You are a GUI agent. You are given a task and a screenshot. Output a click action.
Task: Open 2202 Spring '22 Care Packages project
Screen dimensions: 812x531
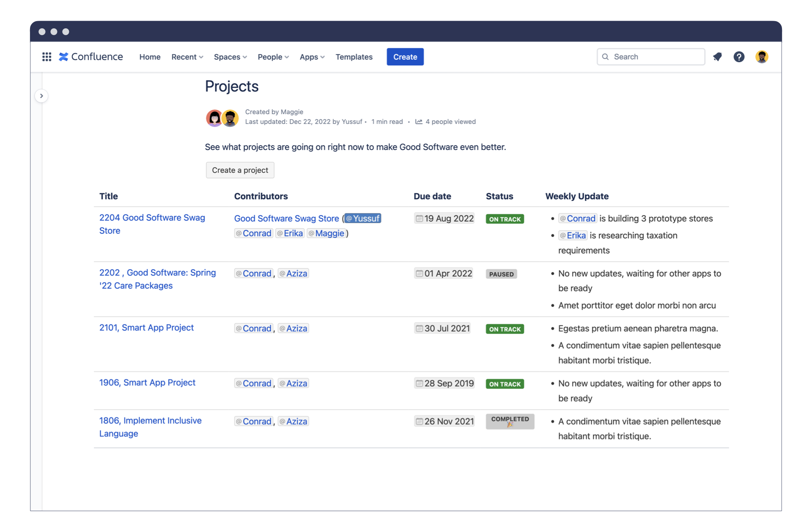pyautogui.click(x=157, y=279)
